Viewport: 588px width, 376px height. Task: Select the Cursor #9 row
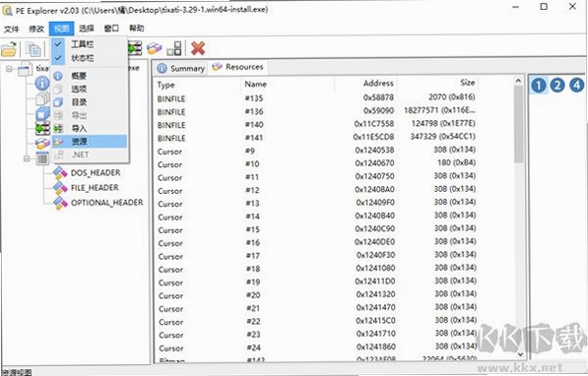coord(316,151)
